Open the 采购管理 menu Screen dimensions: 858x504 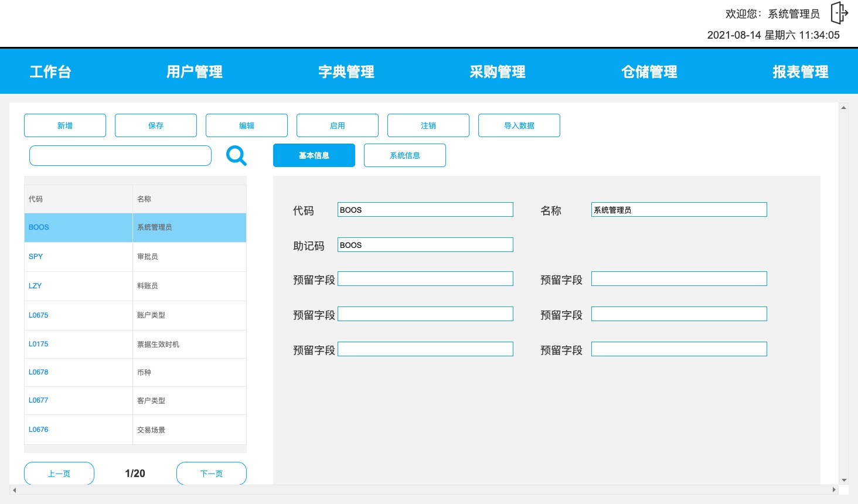coord(498,71)
